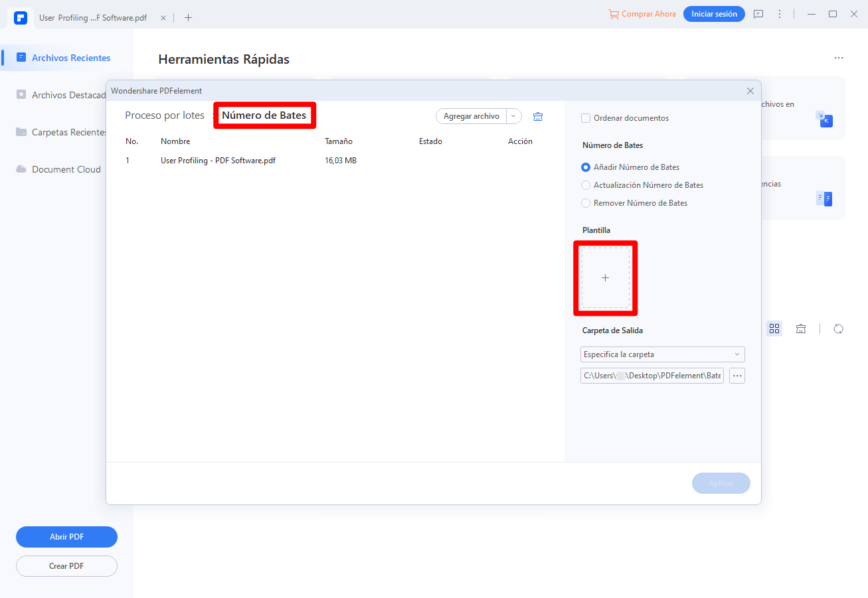Click the output folder path field

(x=652, y=376)
